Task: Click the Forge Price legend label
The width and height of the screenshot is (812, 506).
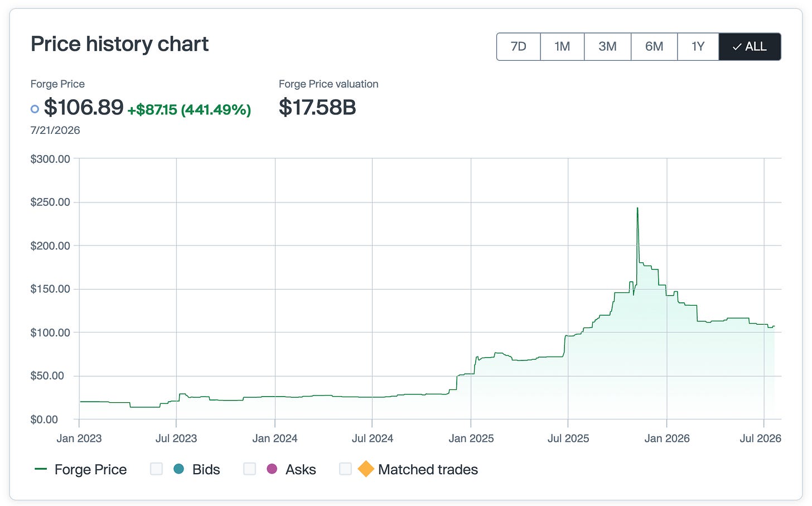Action: point(90,470)
